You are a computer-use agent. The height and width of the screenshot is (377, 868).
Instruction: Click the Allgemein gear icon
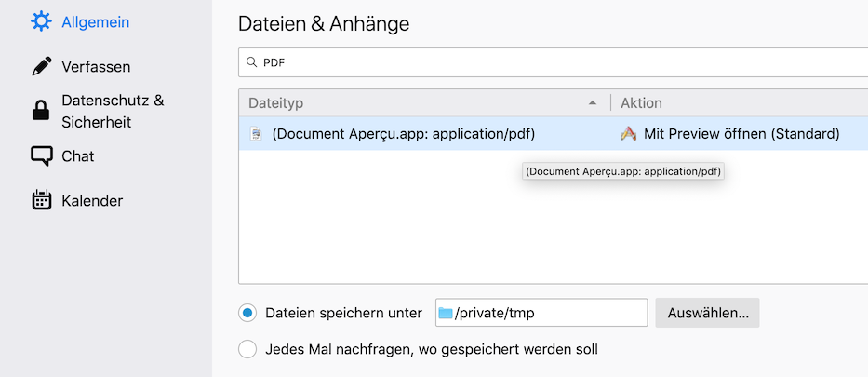point(41,22)
